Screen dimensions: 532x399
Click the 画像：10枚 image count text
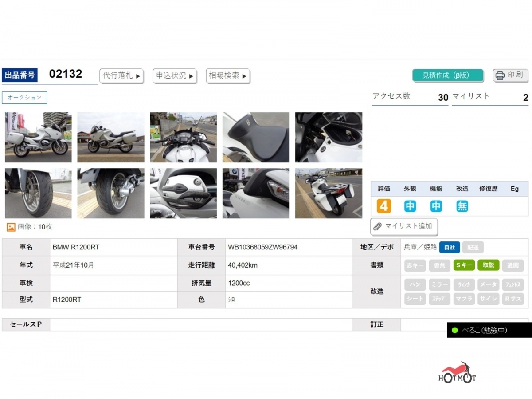coord(35,227)
